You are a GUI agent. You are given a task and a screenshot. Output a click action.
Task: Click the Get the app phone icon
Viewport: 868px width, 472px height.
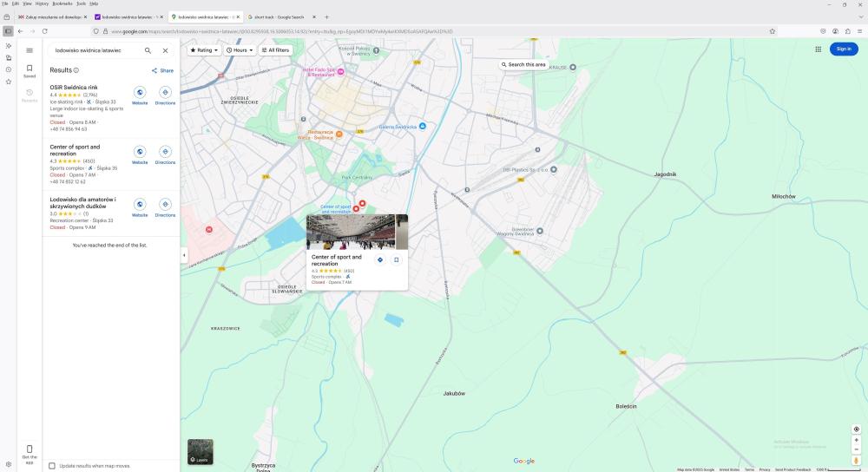pos(30,449)
